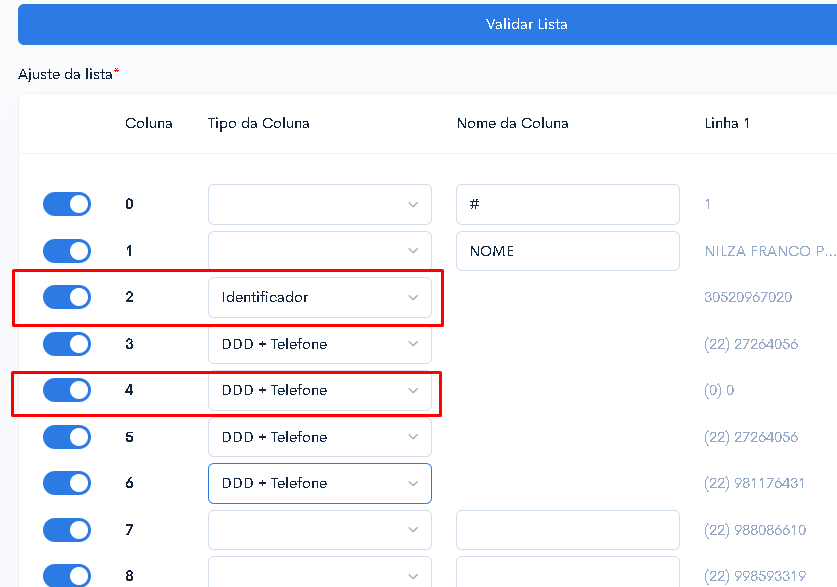Expand the focused dropdown for column 6
The height and width of the screenshot is (587, 837).
320,483
